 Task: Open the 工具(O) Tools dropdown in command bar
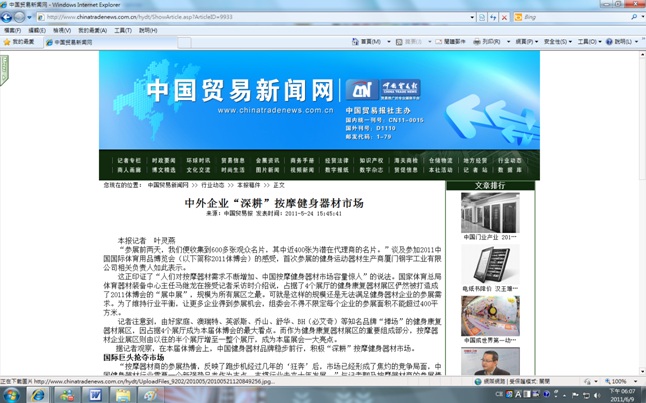[589, 42]
